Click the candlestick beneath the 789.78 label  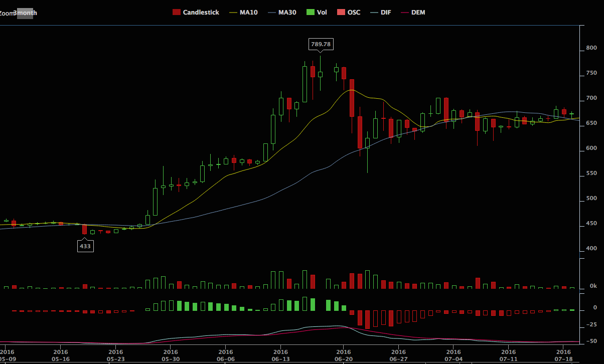point(320,74)
